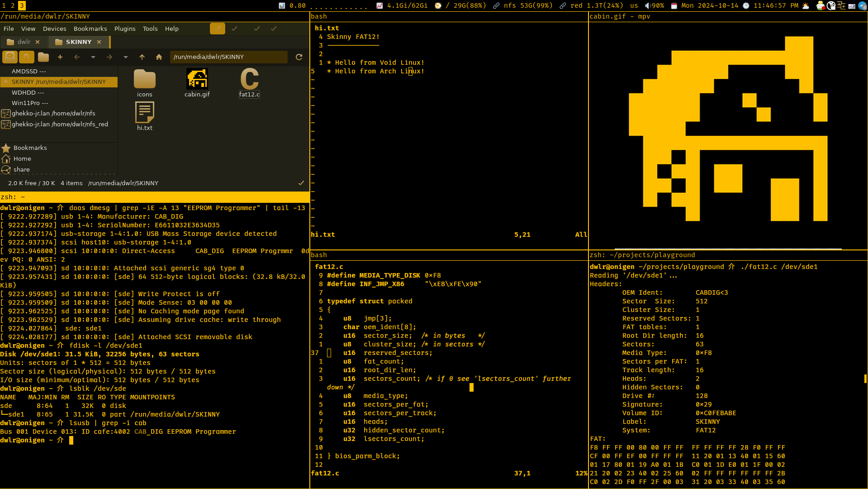Toggle panel 2 check mark
Image resolution: width=868 pixels, height=489 pixels.
(234, 29)
